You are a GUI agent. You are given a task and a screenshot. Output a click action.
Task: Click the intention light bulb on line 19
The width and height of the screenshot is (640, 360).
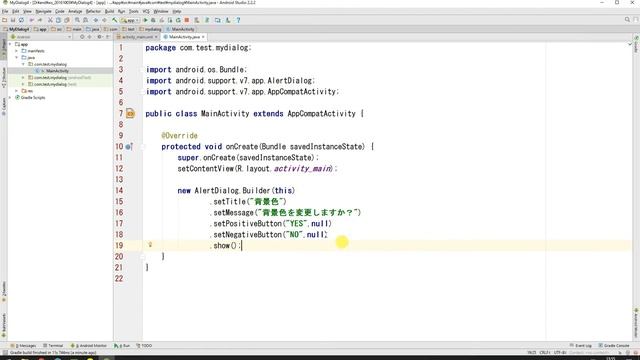tap(150, 245)
